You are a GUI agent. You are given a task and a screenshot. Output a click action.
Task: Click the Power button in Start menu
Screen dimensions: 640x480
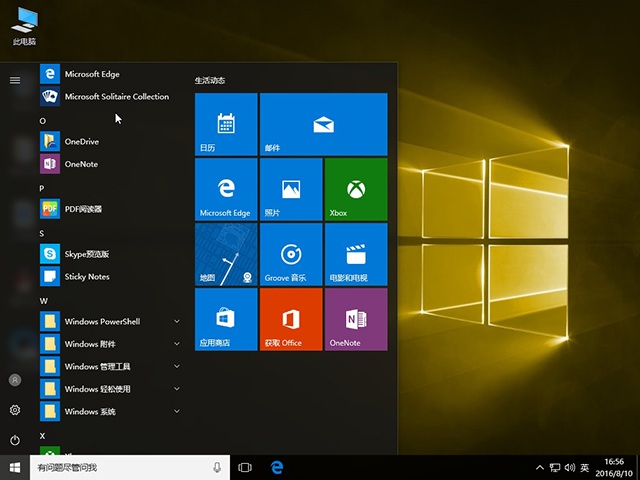(x=15, y=440)
